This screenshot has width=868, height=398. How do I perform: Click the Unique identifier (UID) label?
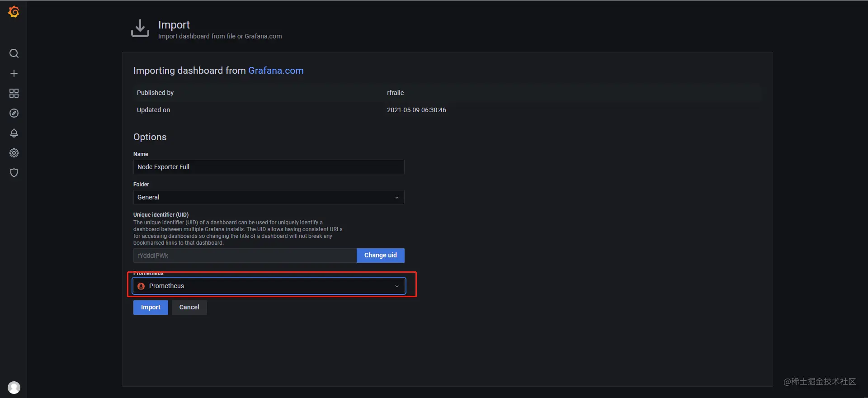coord(161,215)
